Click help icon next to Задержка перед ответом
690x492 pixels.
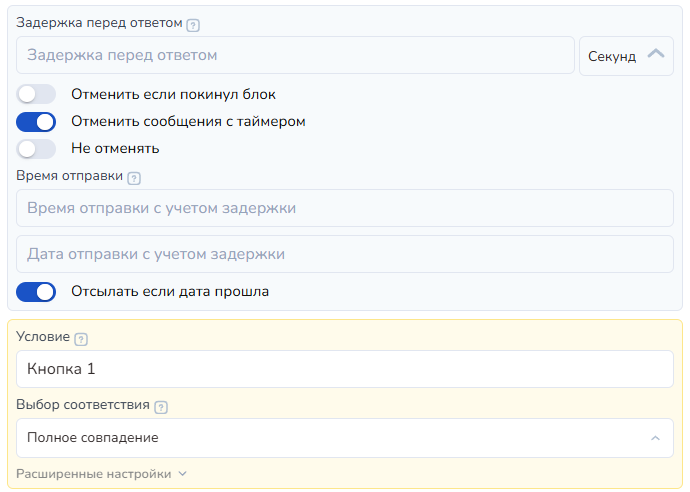click(193, 25)
